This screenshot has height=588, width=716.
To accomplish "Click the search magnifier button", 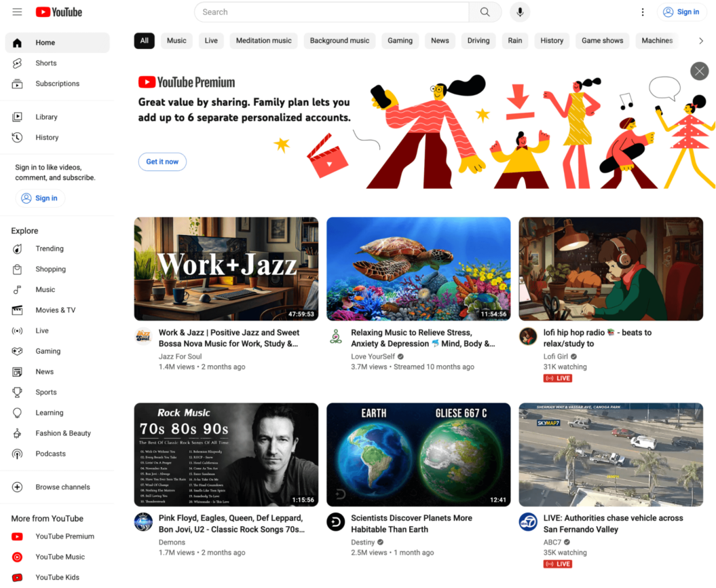I will [x=485, y=12].
